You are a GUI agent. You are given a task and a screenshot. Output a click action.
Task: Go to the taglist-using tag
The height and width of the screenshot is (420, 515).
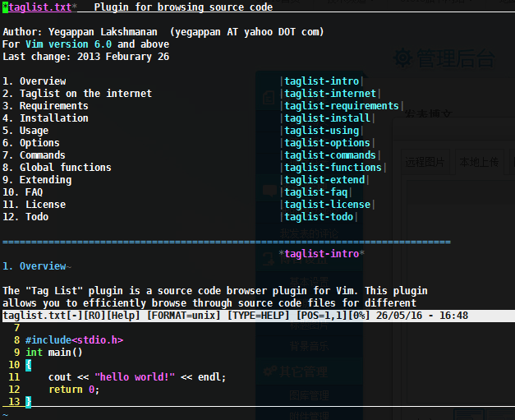[x=321, y=131]
